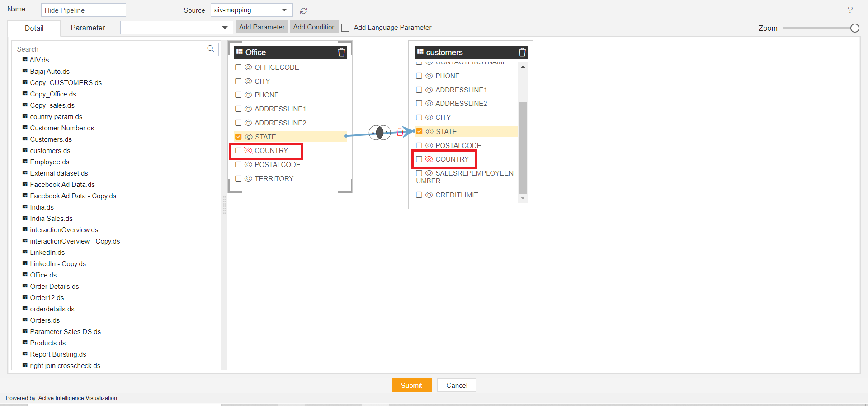Check the Office PHONE checkbox
This screenshot has width=868, height=406.
pyautogui.click(x=238, y=95)
